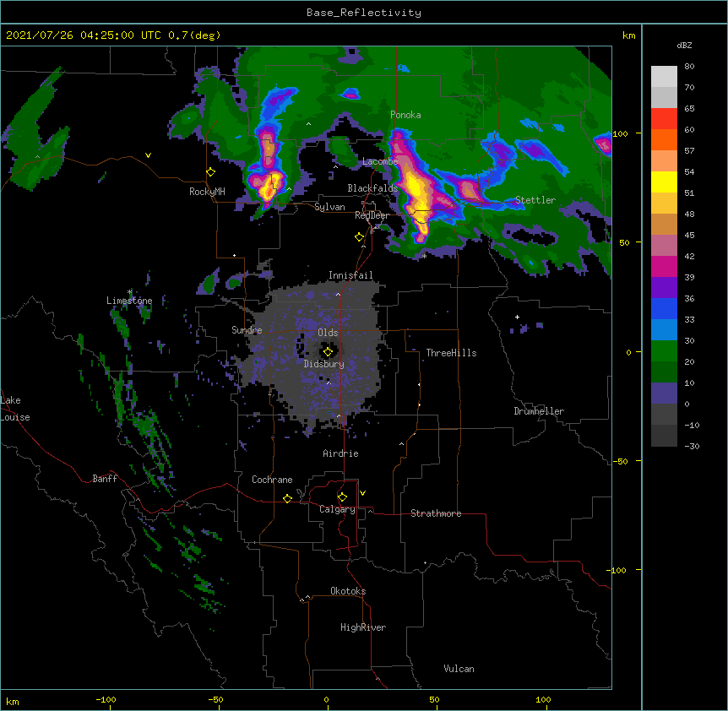Viewport: 728px width, 711px height.
Task: Select the dark gray swatch between -10 and -30
Action: 664,436
